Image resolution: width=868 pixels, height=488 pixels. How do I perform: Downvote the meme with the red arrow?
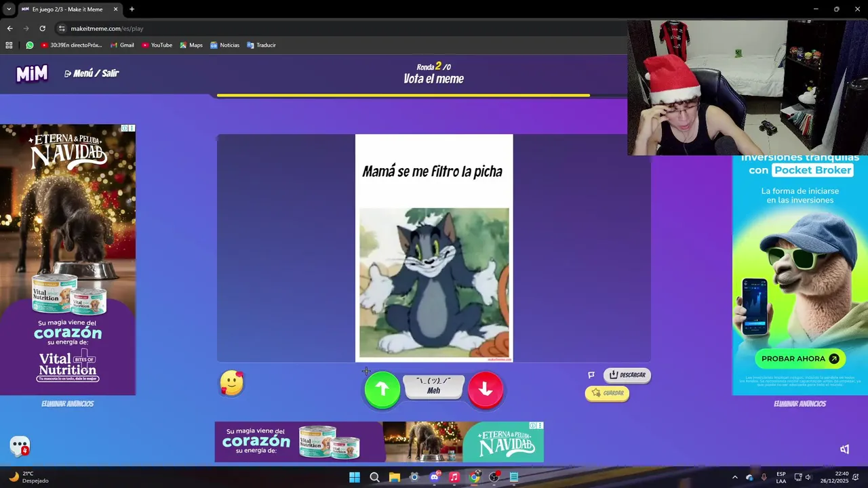486,389
